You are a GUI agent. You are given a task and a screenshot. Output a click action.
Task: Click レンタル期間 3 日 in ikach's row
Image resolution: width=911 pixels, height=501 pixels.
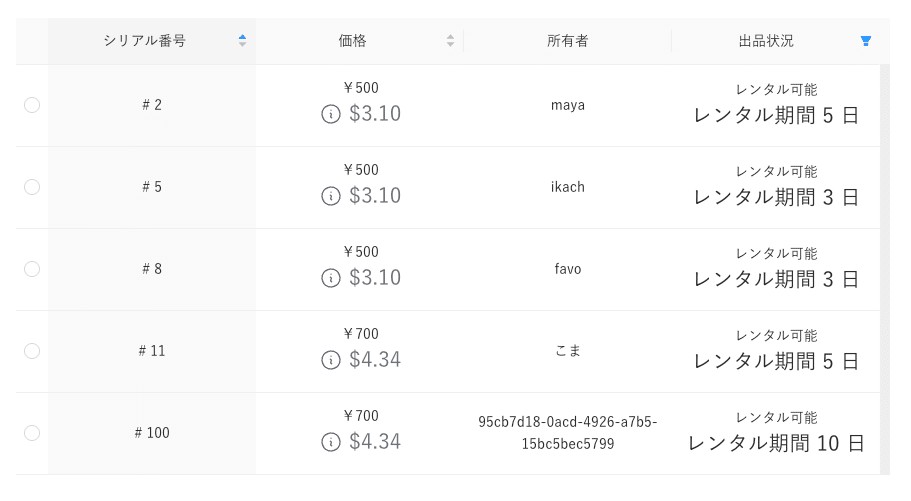[x=776, y=198]
